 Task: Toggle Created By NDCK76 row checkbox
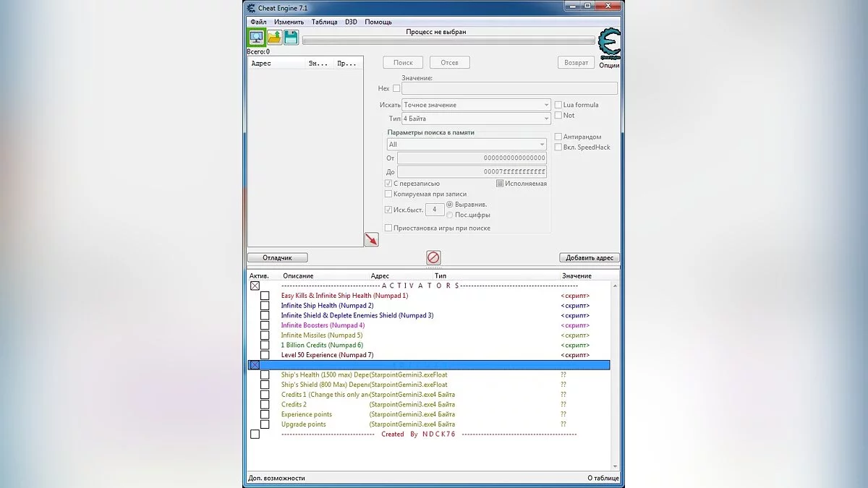click(x=255, y=435)
